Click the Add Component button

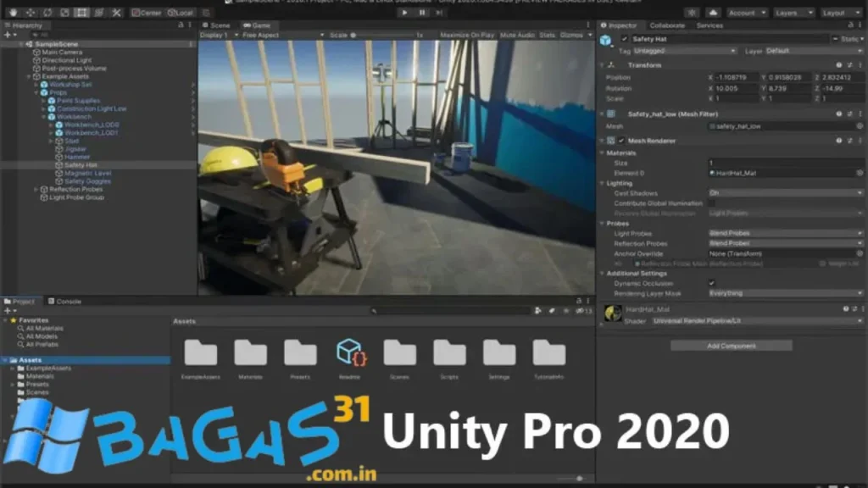pos(731,346)
